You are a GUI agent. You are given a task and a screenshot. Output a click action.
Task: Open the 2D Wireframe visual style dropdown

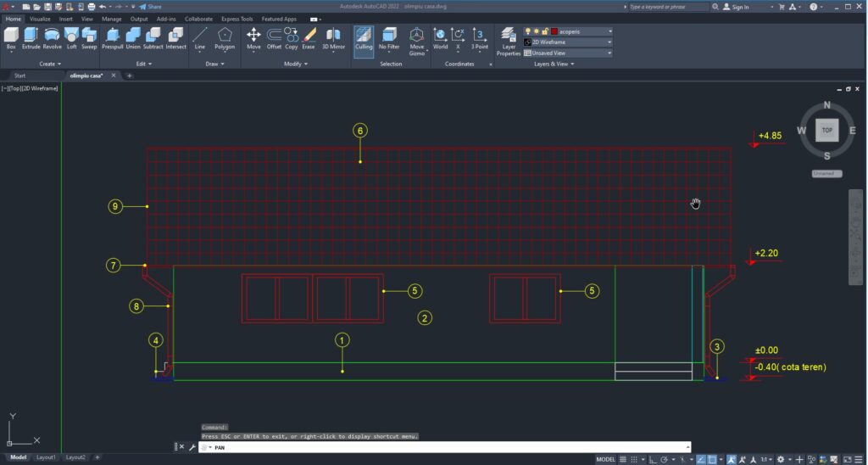pyautogui.click(x=609, y=42)
